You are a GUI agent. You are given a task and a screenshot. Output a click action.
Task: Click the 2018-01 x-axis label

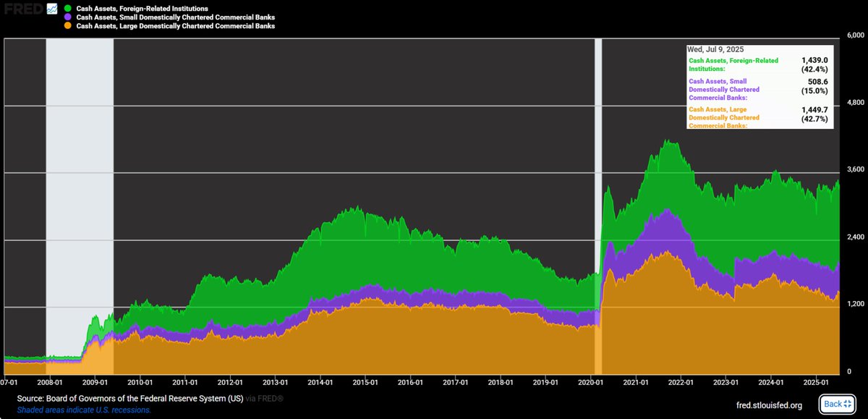[x=501, y=381]
